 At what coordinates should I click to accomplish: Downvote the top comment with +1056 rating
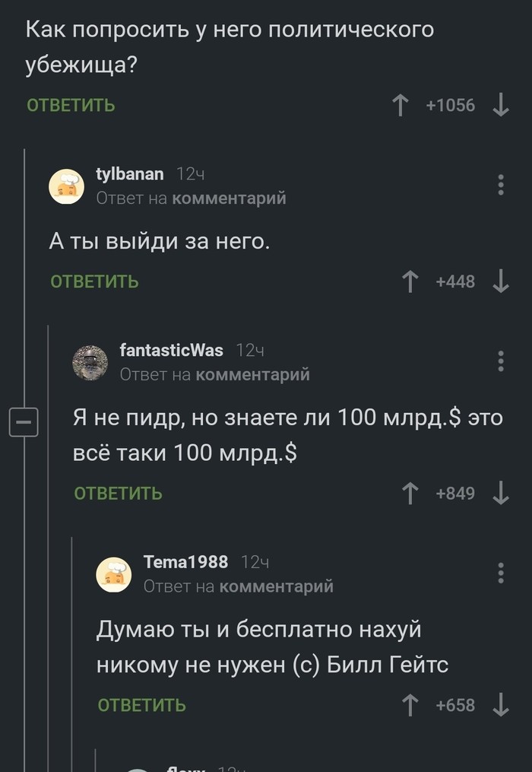501,105
